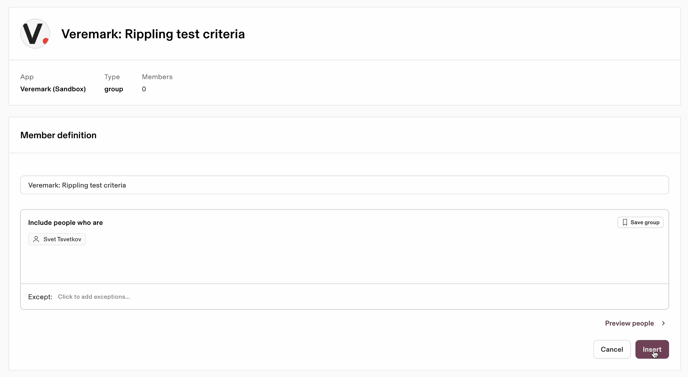The image size is (688, 377).
Task: Focus the group name input field
Action: coord(344,185)
